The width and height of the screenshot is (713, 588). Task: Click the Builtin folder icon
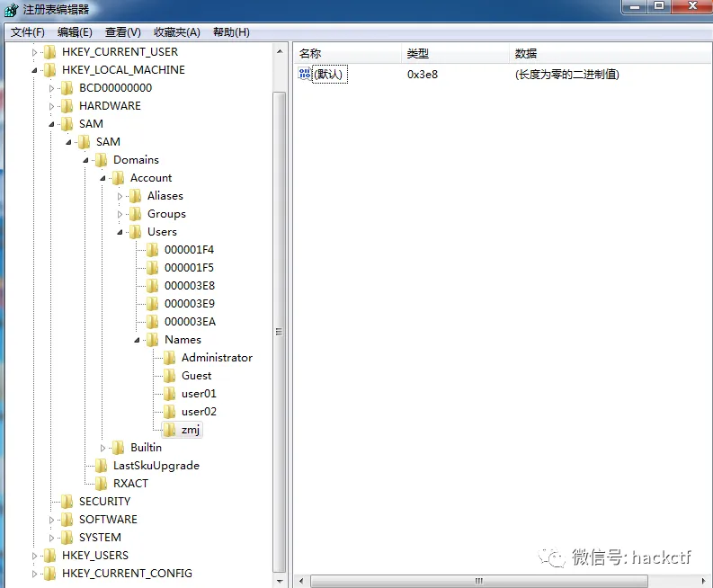pos(118,448)
